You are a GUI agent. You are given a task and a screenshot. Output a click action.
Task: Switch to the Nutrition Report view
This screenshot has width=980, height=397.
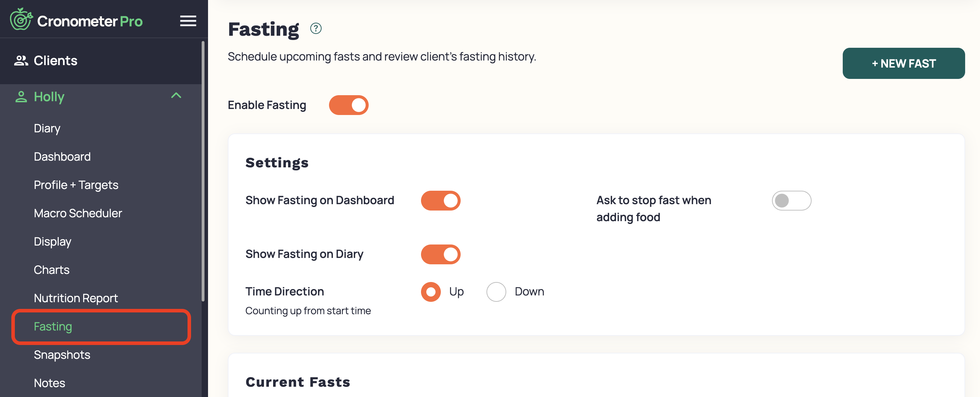(x=76, y=298)
